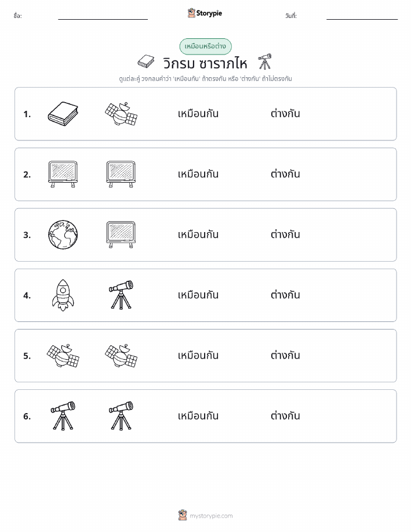Click the rocket icon in row 4

pos(63,295)
